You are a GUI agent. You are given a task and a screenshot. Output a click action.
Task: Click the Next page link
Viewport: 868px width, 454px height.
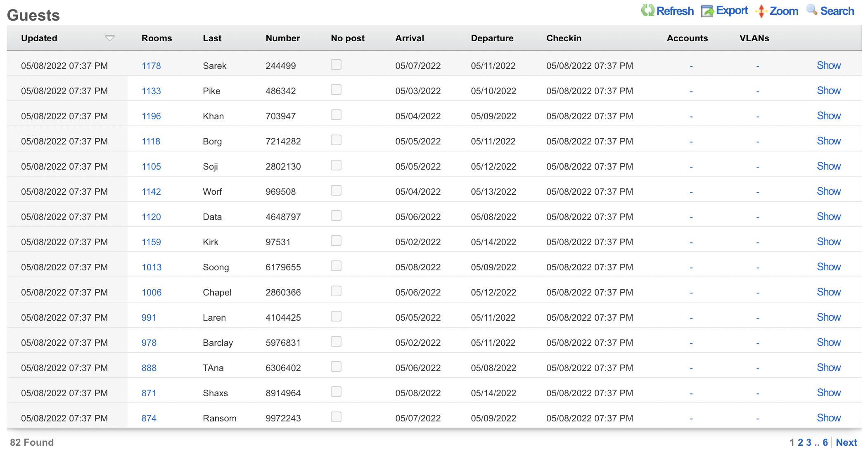[846, 442]
